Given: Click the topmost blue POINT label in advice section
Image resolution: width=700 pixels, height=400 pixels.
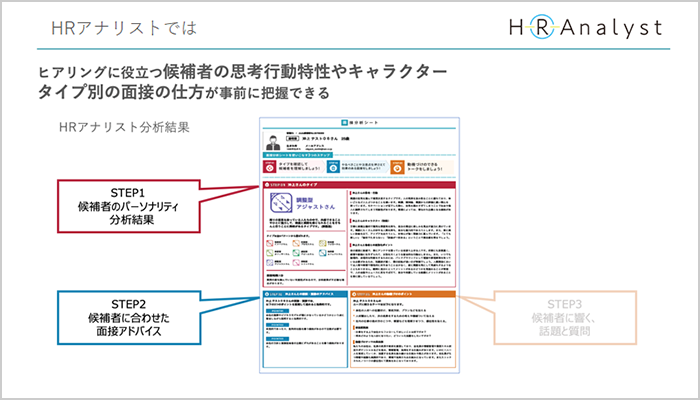Looking at the screenshot, I should 278,311.
